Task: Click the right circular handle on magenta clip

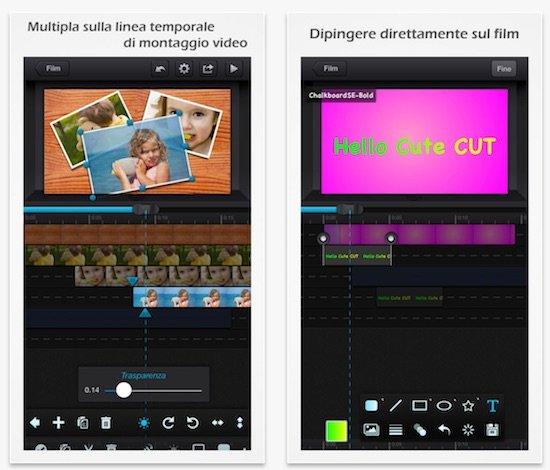Action: [390, 239]
